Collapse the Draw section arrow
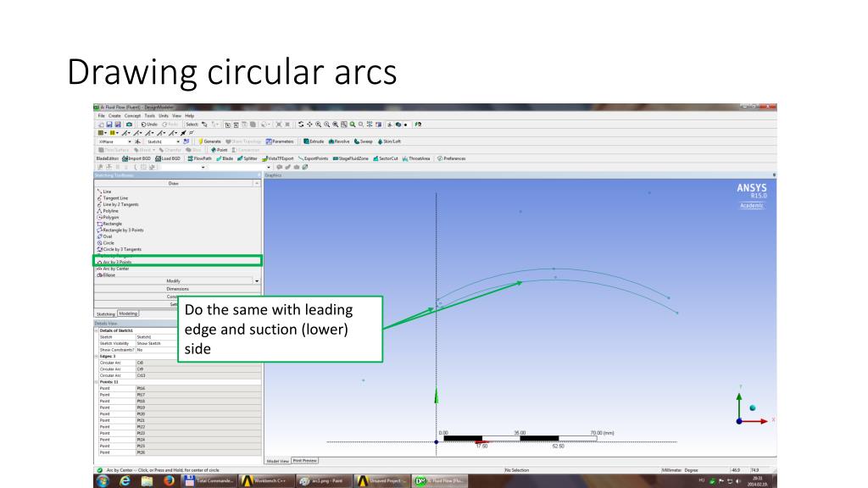 coord(257,183)
